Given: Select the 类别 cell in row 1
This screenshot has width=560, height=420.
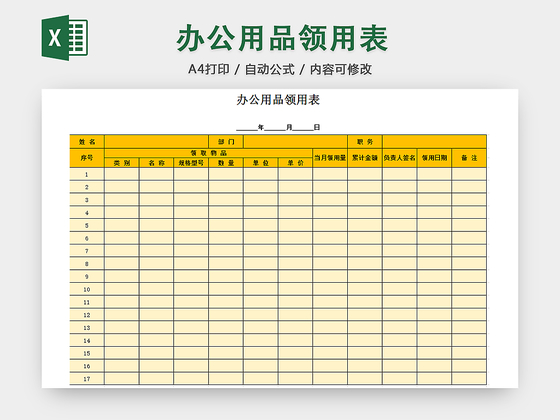Looking at the screenshot, I should click(x=122, y=174).
